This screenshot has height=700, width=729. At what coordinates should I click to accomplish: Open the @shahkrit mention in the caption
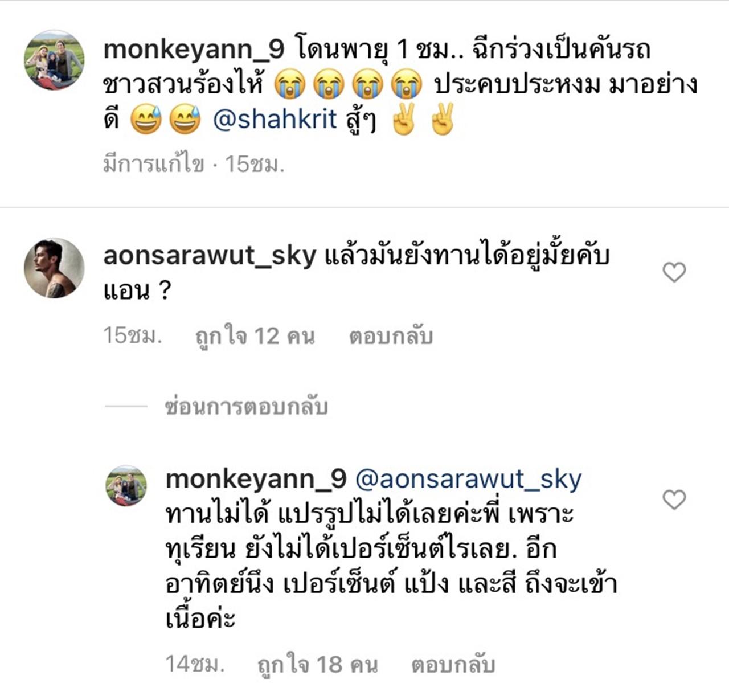275,120
